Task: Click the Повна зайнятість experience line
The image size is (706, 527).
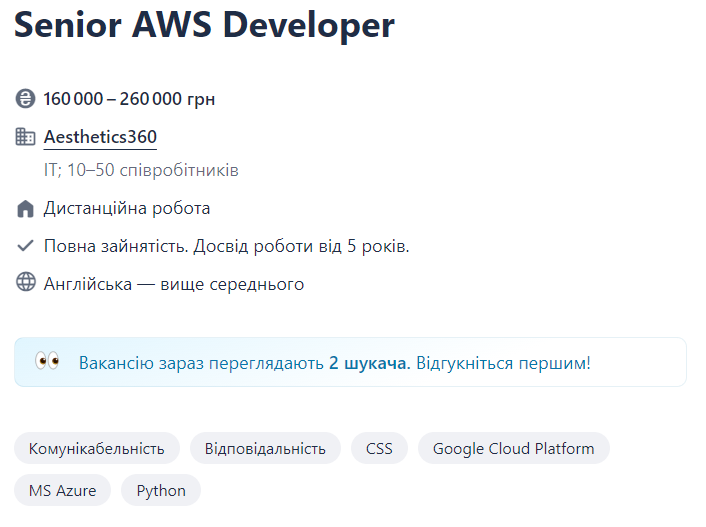Action: tap(227, 246)
